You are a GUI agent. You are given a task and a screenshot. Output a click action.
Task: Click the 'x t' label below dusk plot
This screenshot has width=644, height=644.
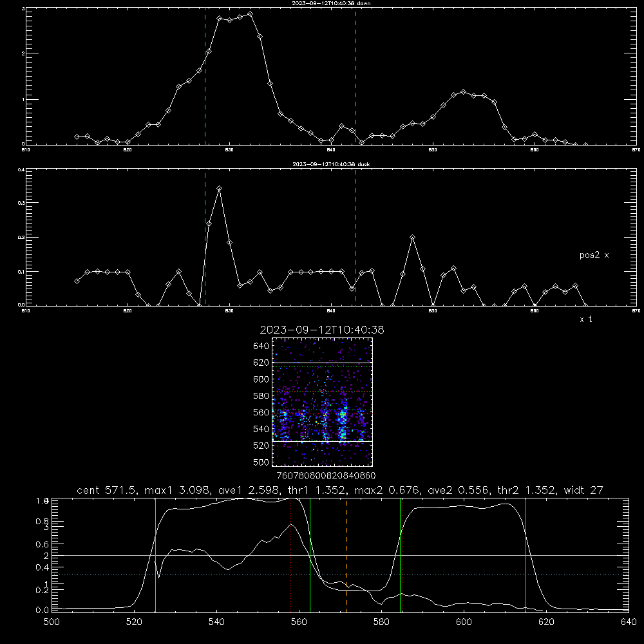585,319
